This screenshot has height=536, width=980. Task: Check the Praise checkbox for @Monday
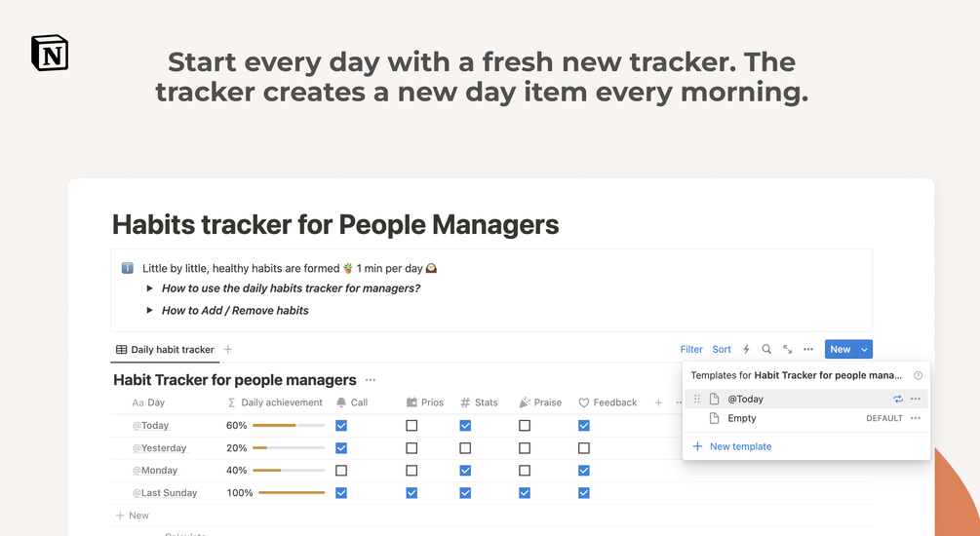tap(525, 471)
